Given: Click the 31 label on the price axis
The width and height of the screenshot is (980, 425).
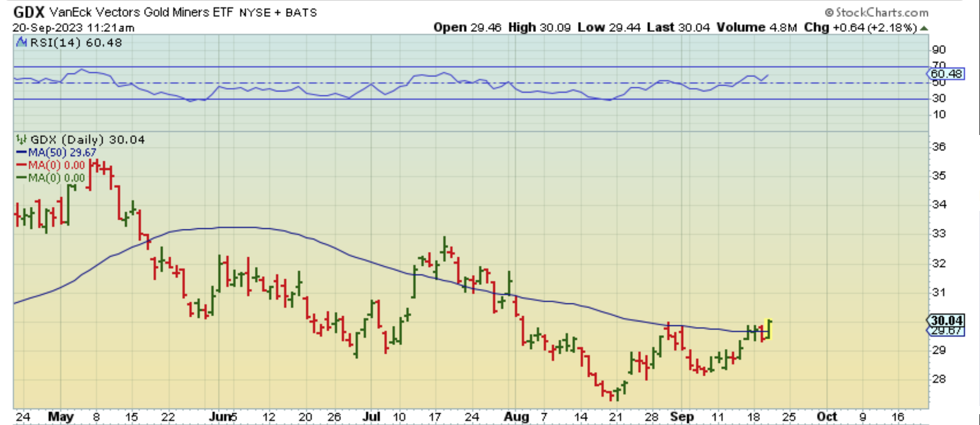Looking at the screenshot, I should (938, 292).
